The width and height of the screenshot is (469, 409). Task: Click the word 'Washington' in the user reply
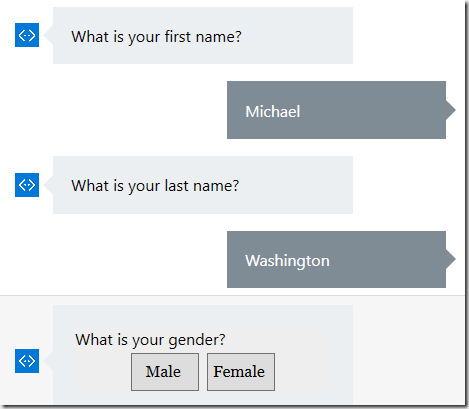click(287, 261)
